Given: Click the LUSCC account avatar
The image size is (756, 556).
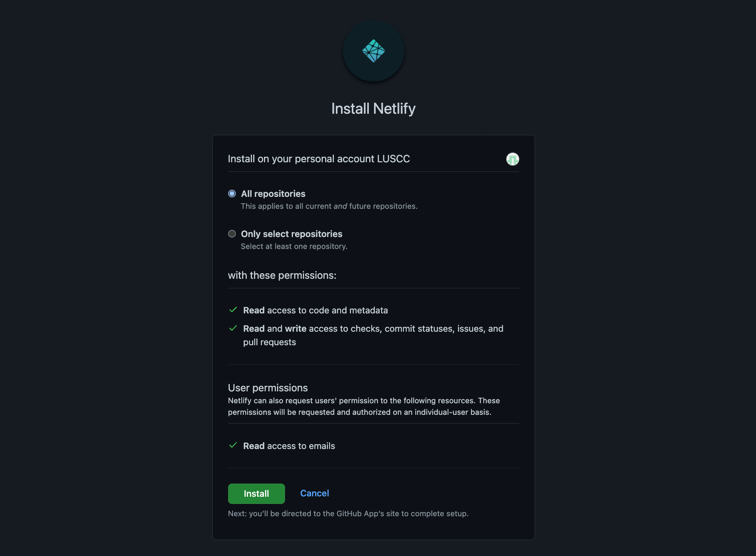Looking at the screenshot, I should tap(512, 159).
